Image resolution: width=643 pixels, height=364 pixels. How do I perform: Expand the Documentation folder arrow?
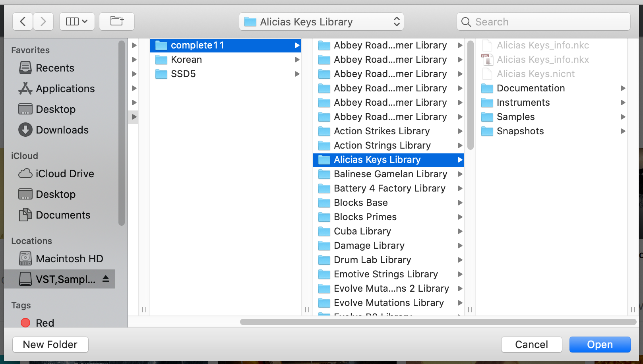[623, 88]
